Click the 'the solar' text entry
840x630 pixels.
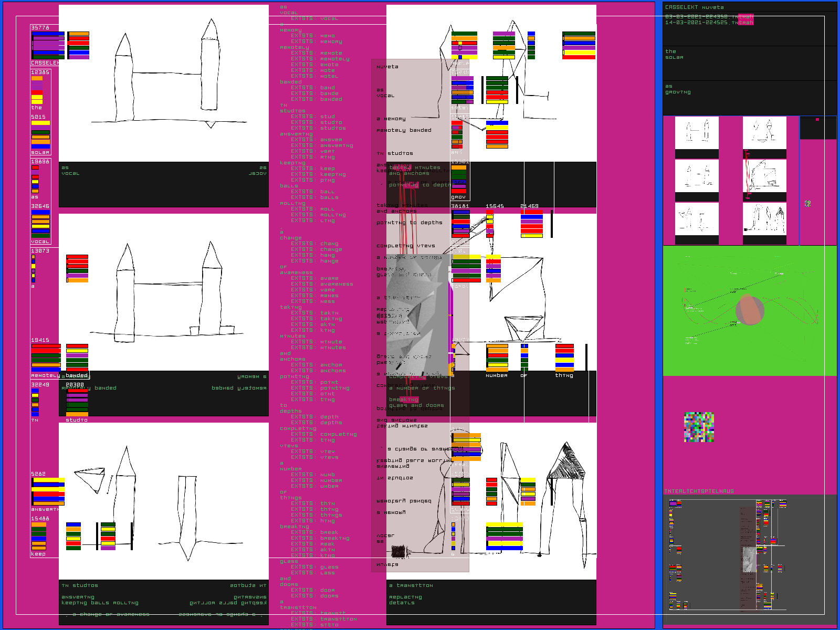click(x=674, y=55)
